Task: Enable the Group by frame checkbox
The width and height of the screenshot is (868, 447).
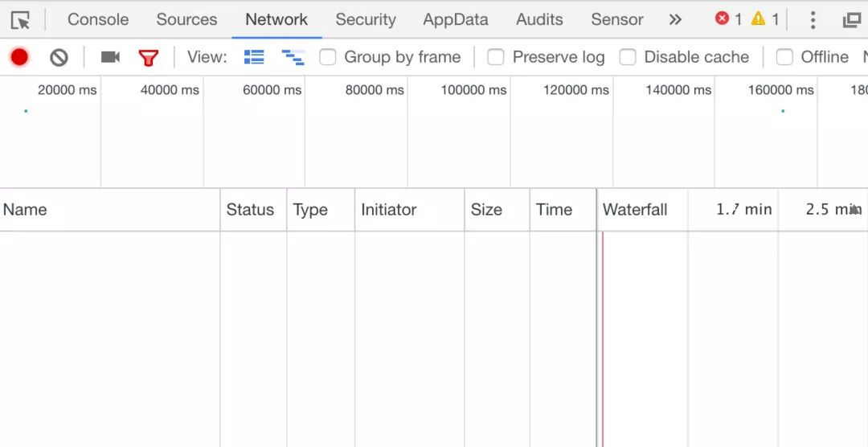Action: [x=328, y=57]
